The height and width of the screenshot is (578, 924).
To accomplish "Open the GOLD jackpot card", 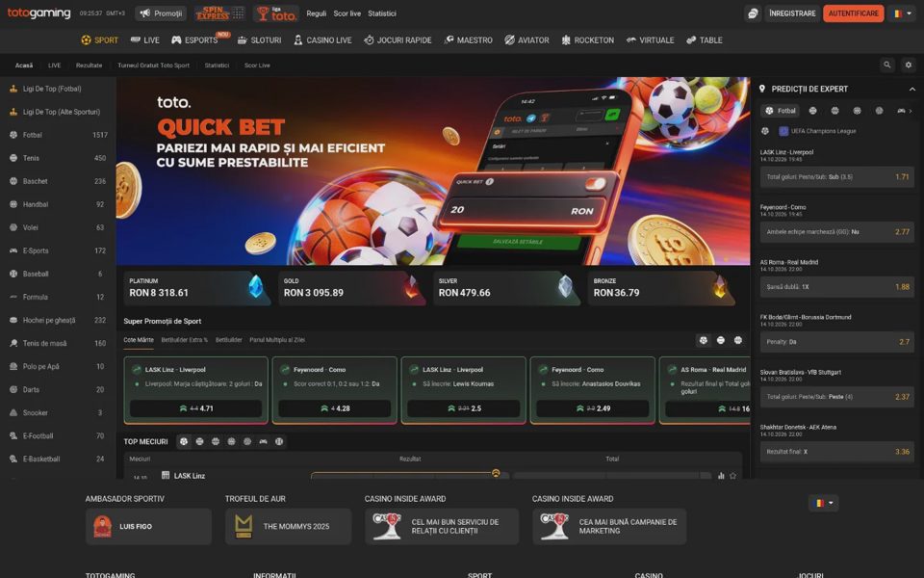I will pyautogui.click(x=352, y=288).
